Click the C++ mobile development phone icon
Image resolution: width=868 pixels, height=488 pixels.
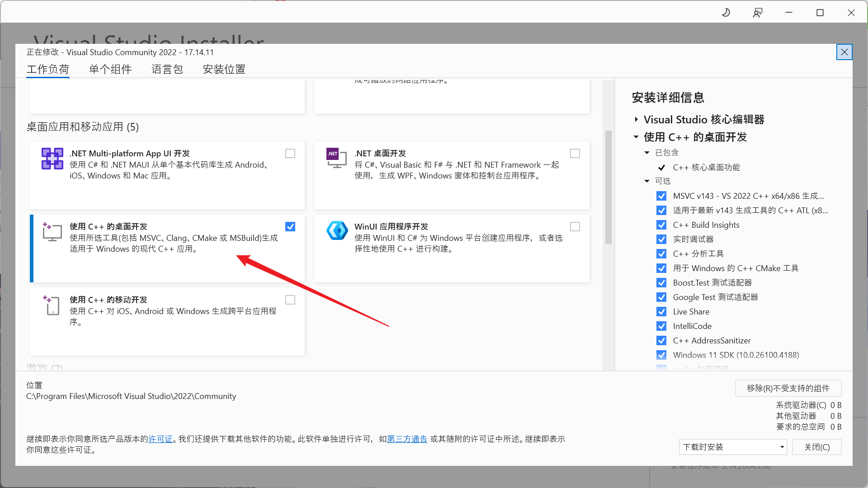(x=52, y=305)
